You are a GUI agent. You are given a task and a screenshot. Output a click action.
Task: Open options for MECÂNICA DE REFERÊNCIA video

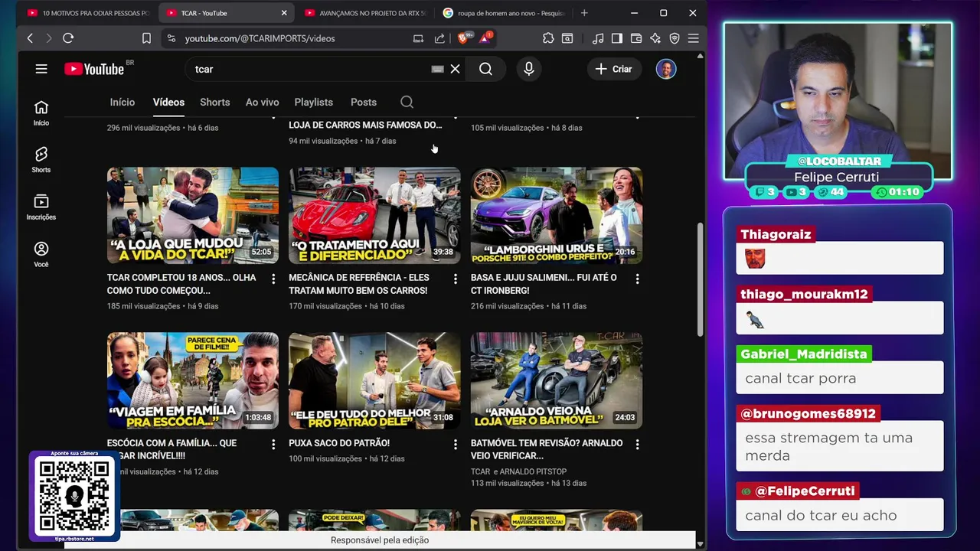[x=456, y=279]
